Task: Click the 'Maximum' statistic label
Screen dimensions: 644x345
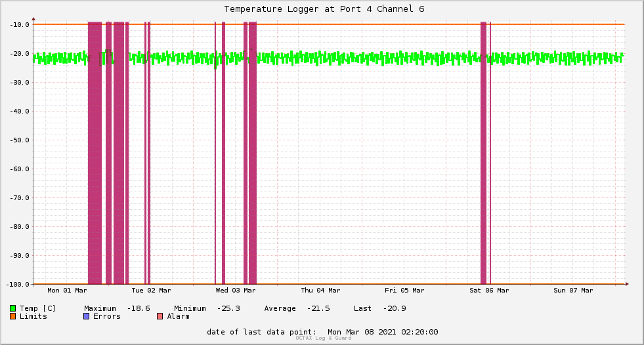Action: [x=100, y=308]
